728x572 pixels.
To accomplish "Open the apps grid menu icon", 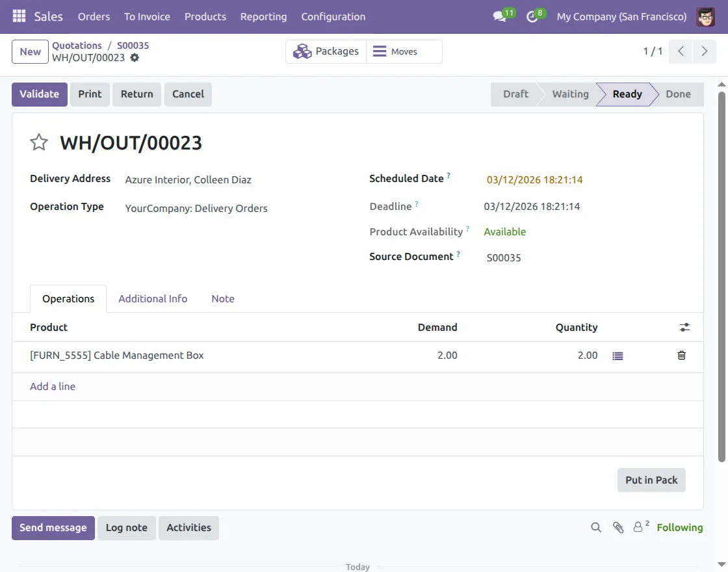I will point(19,16).
